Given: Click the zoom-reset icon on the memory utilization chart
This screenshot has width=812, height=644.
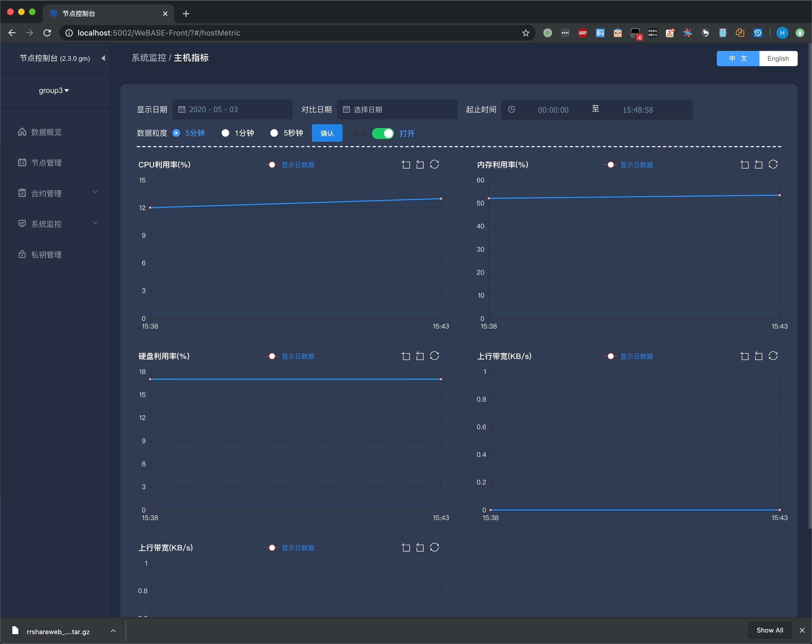Looking at the screenshot, I should [x=759, y=165].
